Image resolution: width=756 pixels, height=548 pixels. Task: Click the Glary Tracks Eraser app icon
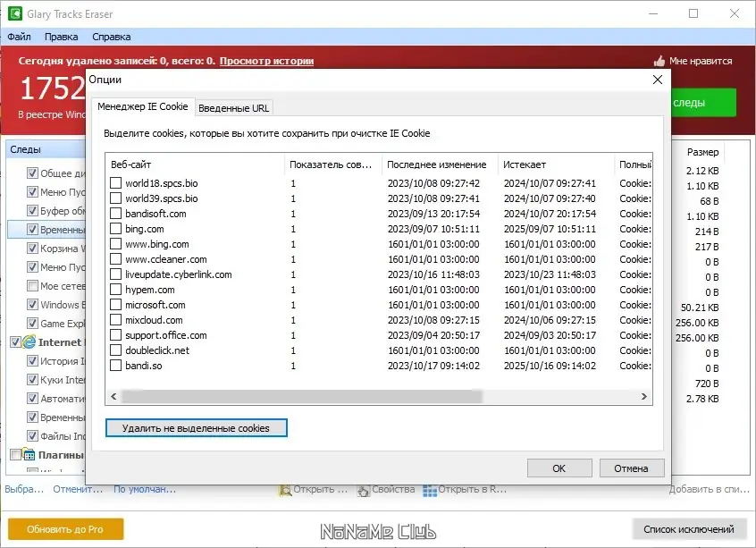coord(14,13)
